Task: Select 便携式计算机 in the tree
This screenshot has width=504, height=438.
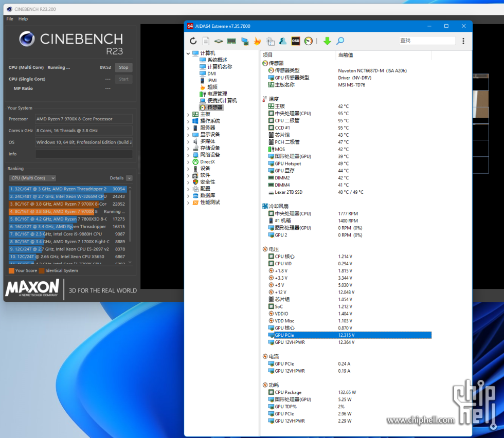Action: 222,101
